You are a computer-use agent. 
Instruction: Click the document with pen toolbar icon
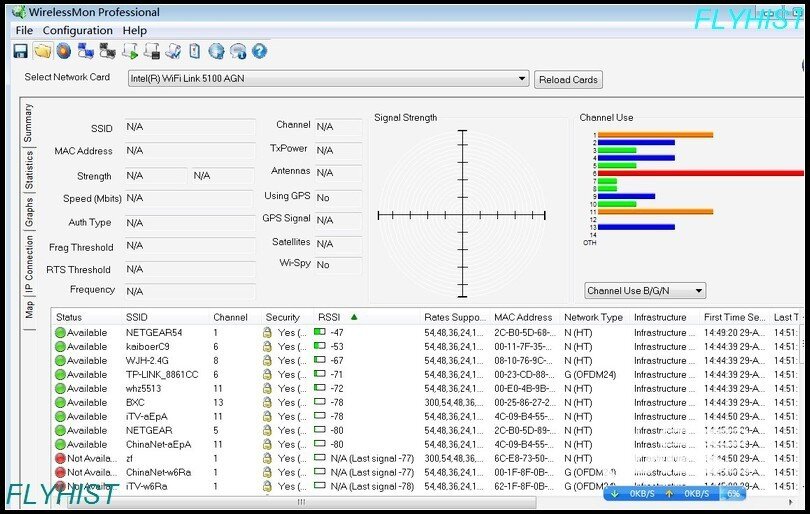coord(174,51)
